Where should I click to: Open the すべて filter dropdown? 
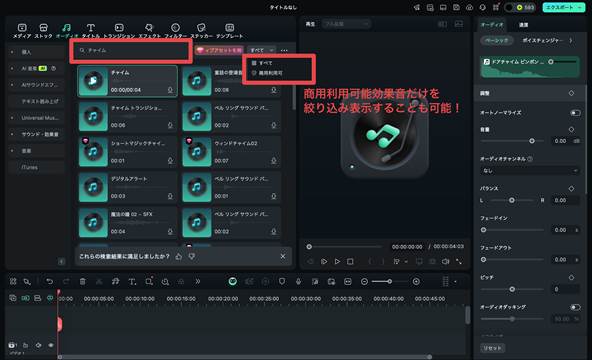(261, 50)
